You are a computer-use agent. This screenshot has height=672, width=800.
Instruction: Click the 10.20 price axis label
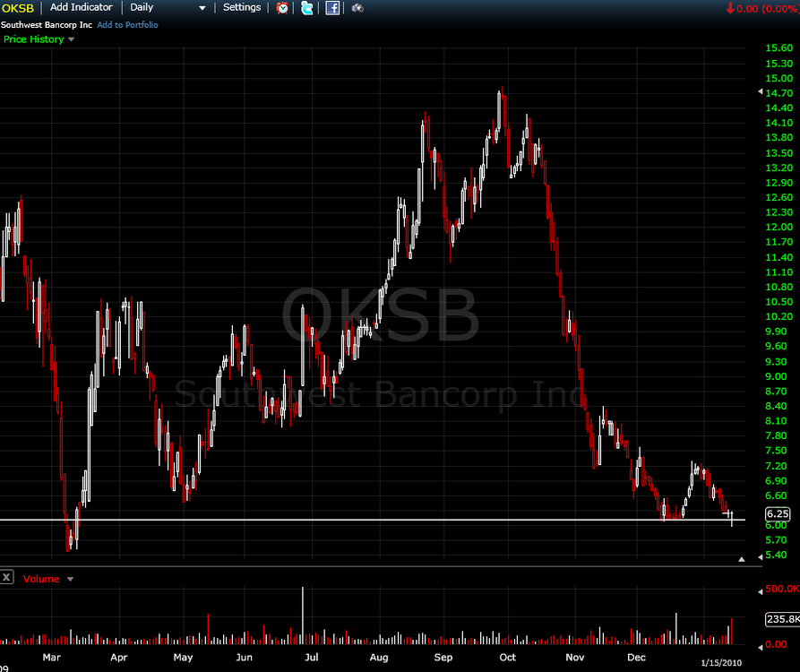(x=779, y=316)
